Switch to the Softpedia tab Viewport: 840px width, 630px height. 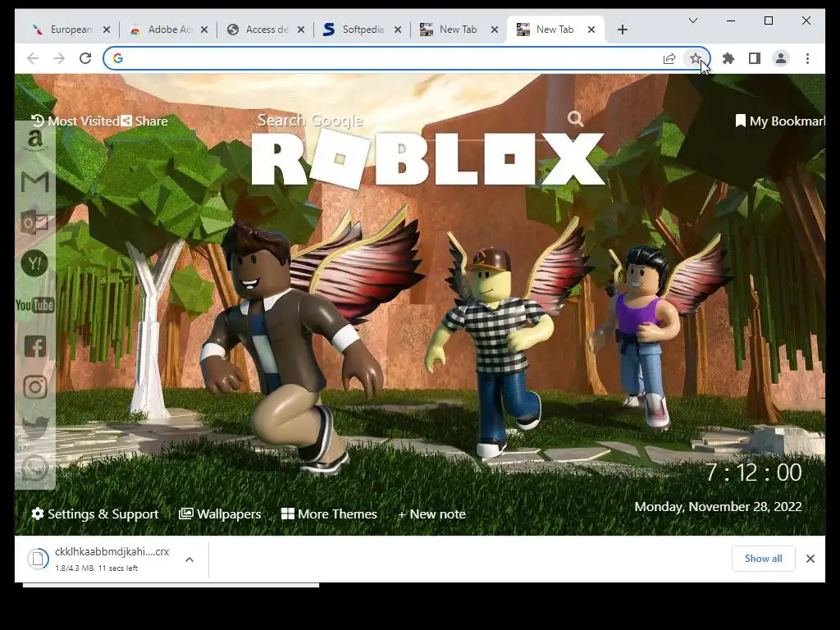point(363,30)
